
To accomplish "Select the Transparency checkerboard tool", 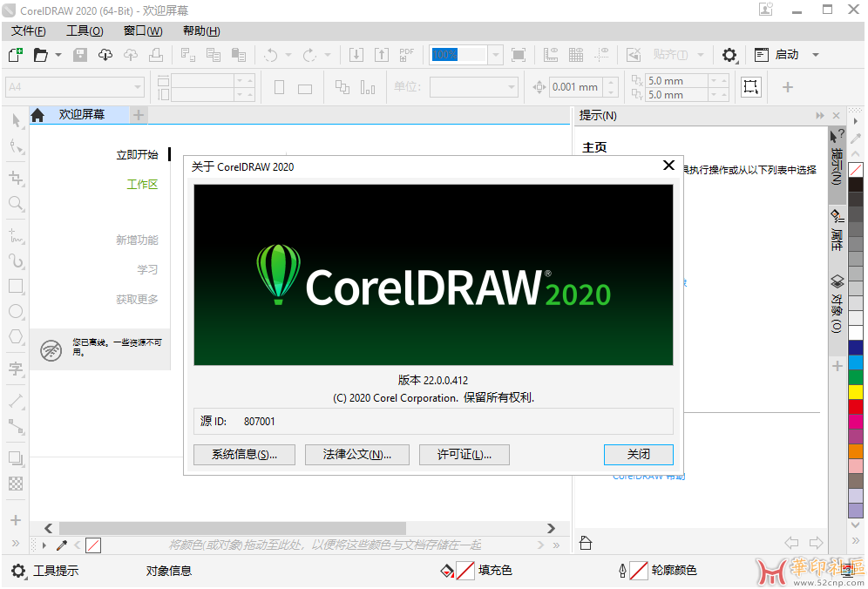I will click(16, 484).
